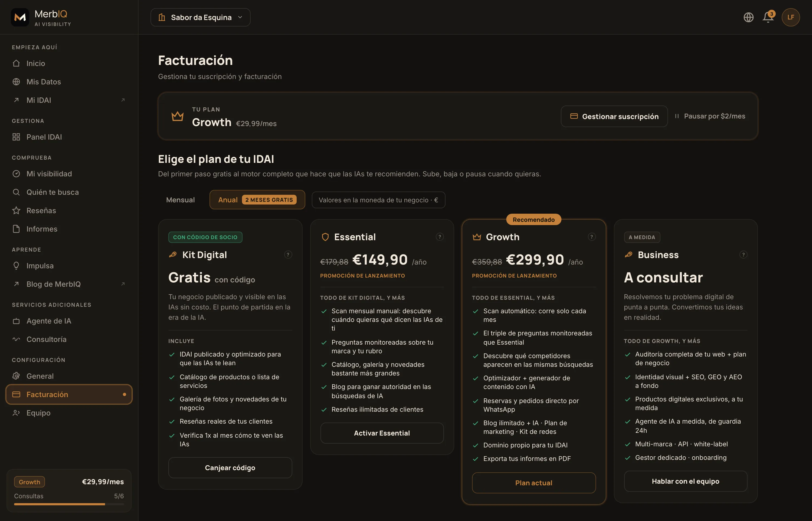This screenshot has height=521, width=812.
Task: Click the external arrow next to Blog de MerbIQ
Action: click(x=123, y=284)
